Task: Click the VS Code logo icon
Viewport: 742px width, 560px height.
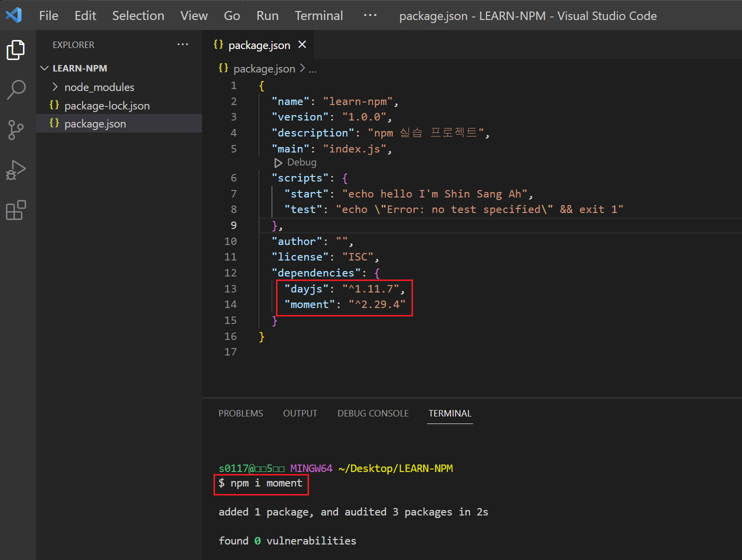Action: (x=14, y=15)
